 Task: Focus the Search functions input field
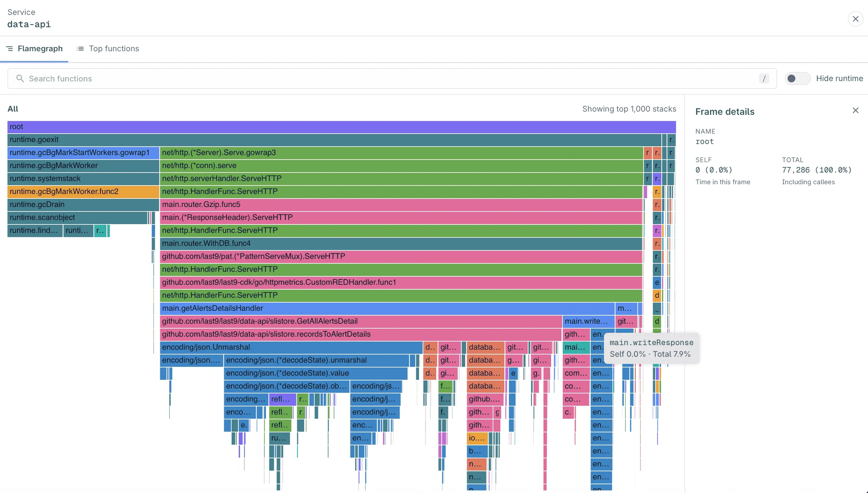392,78
